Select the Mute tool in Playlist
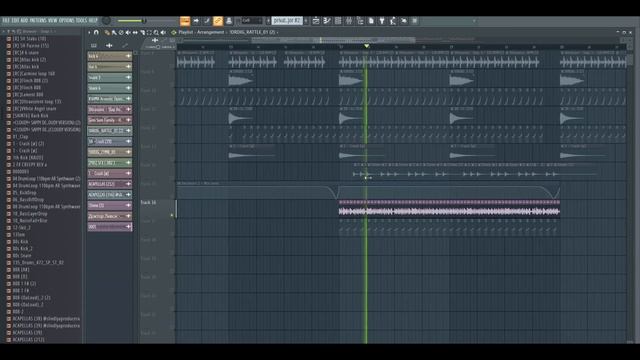640x360 pixels. click(x=128, y=33)
